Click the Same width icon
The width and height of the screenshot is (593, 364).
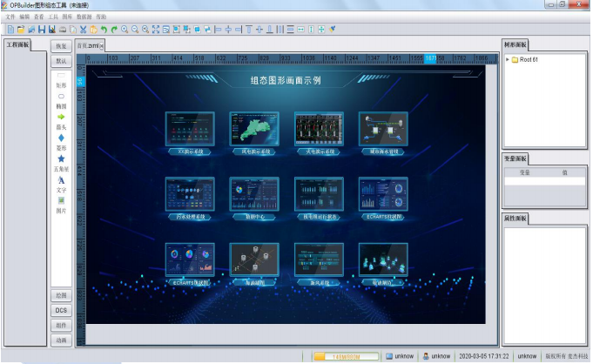[300, 30]
